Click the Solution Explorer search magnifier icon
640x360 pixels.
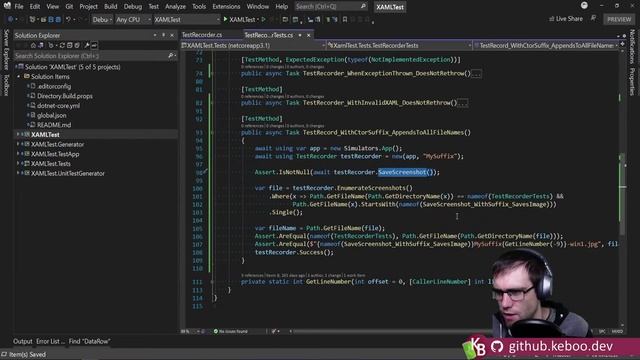tap(171, 56)
